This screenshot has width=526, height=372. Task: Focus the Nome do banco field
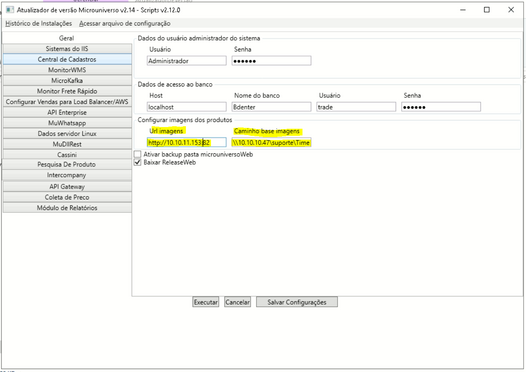pyautogui.click(x=271, y=107)
